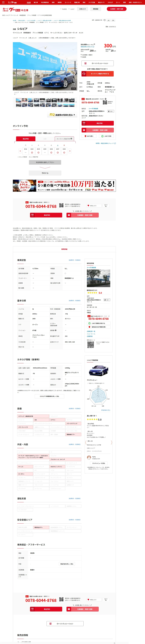The height and width of the screenshot is (644, 145).
Task: Open 装備略号／用語解説 link in 基本仕様
Action: pos(75,301)
